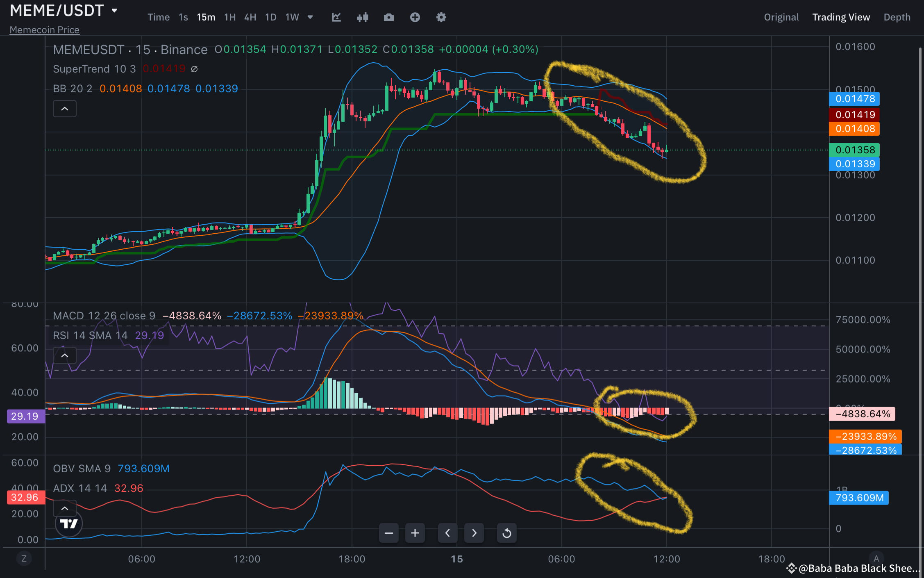Expand more timeframes with the 1W arrow
The height and width of the screenshot is (578, 924).
pos(310,17)
